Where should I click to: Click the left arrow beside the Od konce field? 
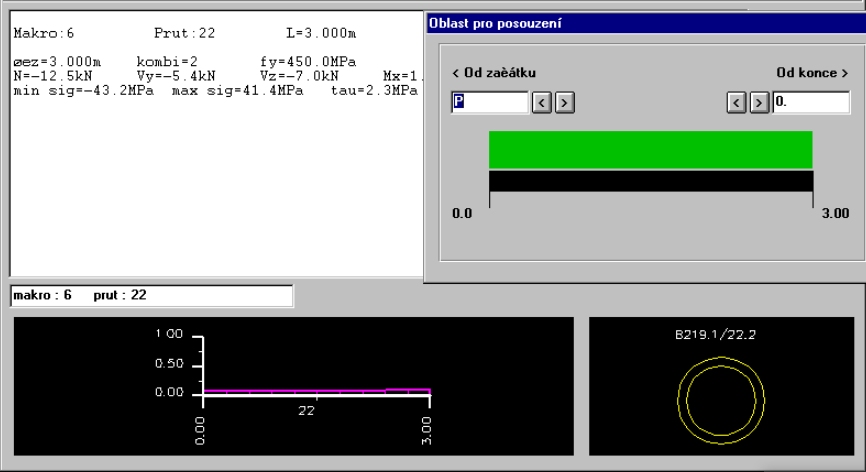[738, 102]
